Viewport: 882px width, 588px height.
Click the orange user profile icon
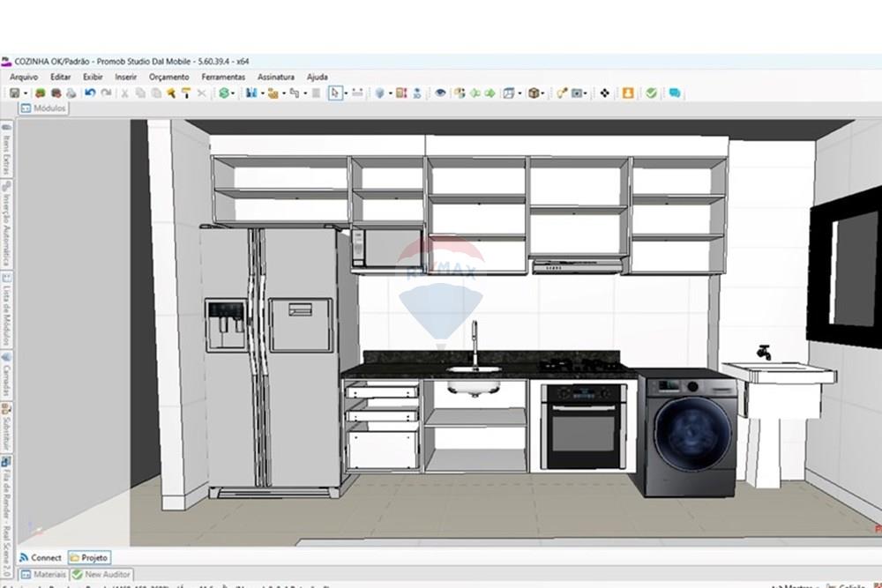pos(628,93)
